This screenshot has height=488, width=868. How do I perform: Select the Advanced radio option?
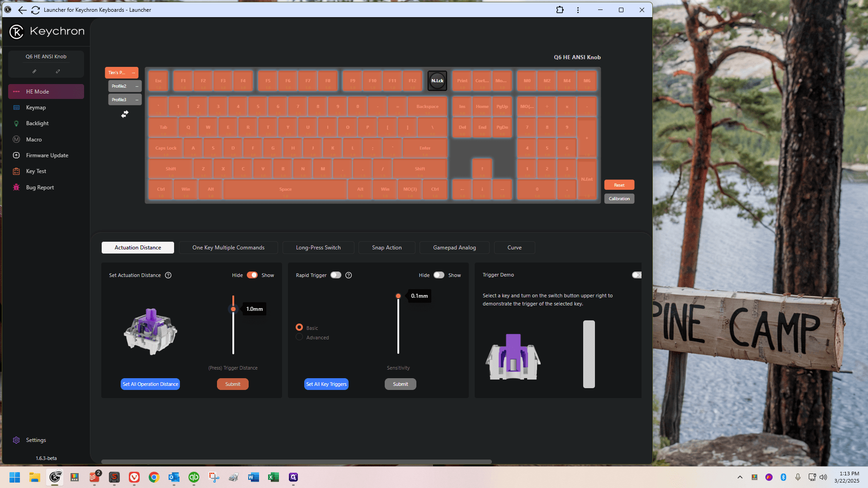point(299,337)
